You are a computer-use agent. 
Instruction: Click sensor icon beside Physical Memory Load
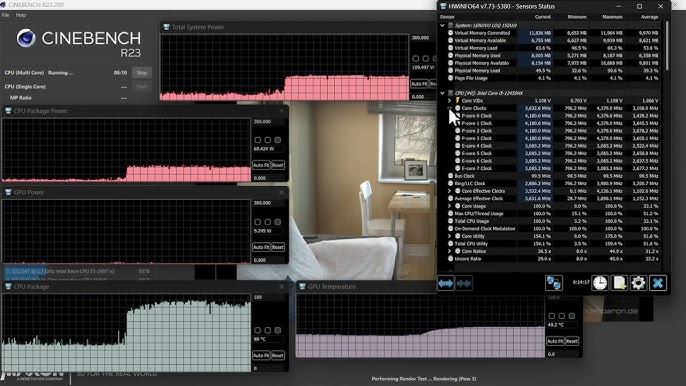click(x=451, y=70)
